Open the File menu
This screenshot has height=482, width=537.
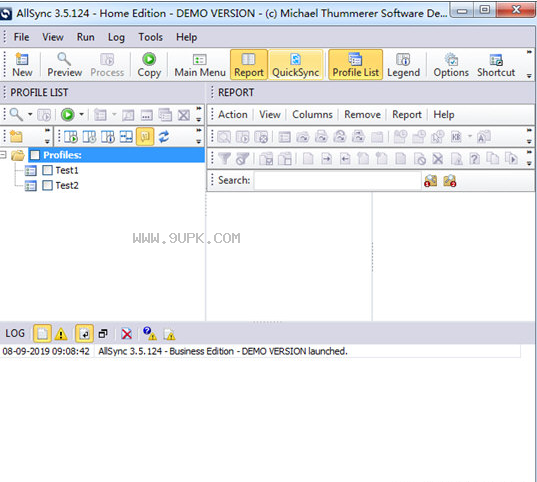coord(21,37)
